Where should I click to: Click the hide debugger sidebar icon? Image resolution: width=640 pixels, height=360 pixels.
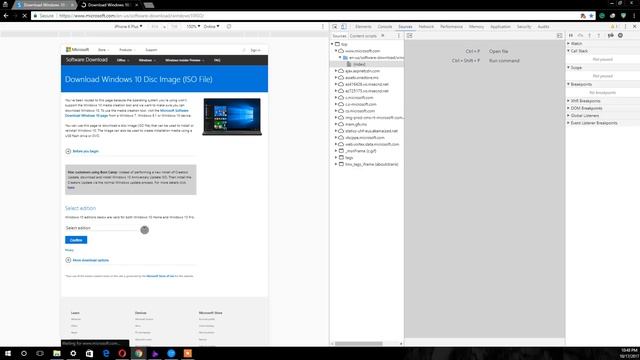coord(560,36)
